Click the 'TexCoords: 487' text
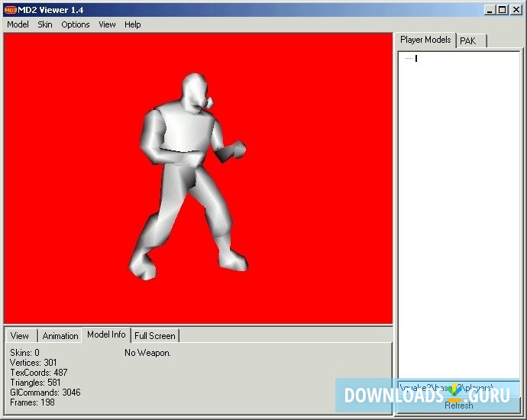527x420 pixels. (39, 373)
